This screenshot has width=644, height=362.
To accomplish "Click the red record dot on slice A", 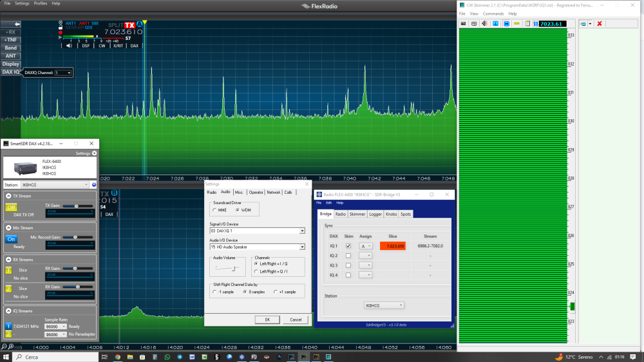I will coord(61,32).
